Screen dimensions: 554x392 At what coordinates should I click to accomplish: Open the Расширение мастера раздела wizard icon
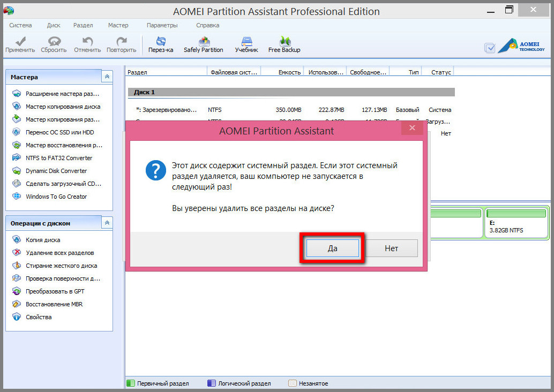17,94
